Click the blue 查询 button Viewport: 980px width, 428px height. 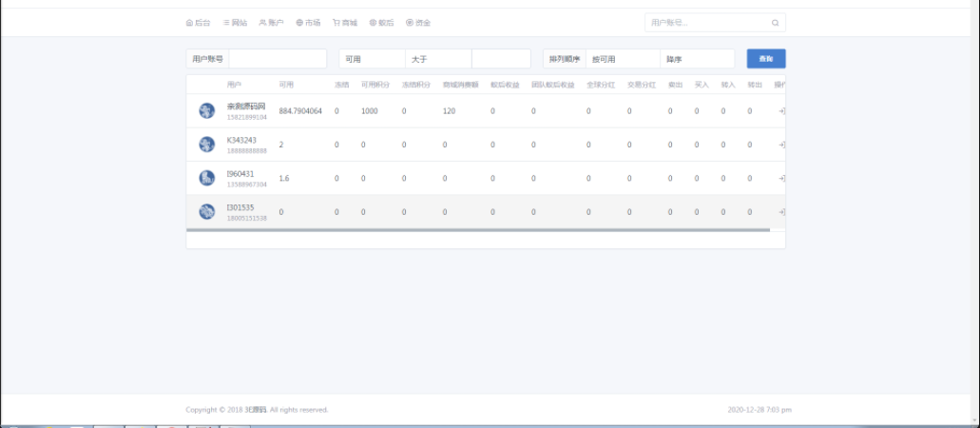(x=766, y=59)
